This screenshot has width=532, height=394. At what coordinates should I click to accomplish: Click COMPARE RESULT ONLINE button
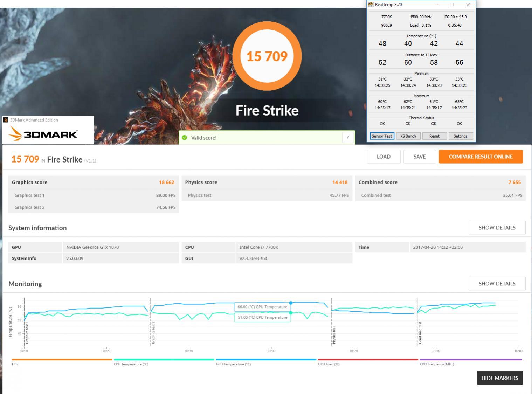pyautogui.click(x=481, y=157)
